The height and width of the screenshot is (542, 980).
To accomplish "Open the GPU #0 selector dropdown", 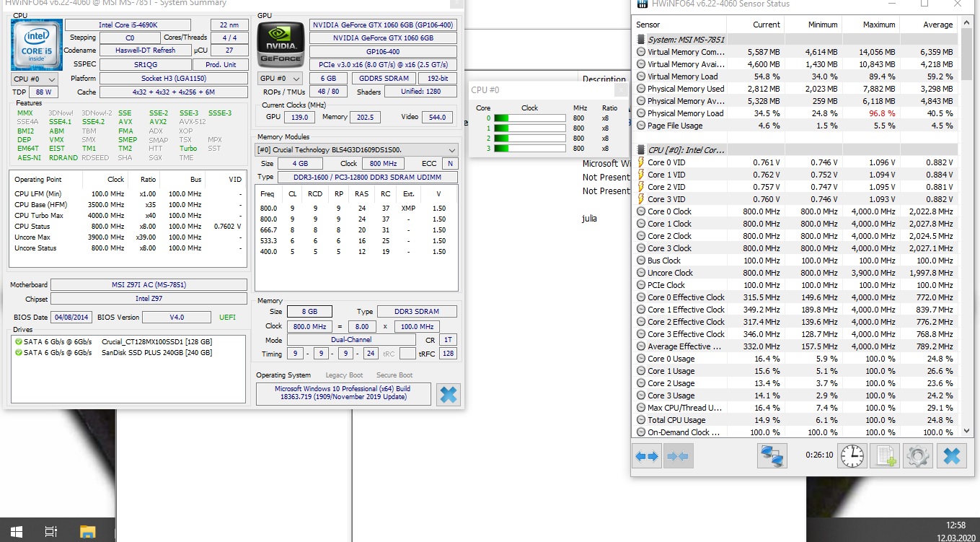I will (x=281, y=78).
